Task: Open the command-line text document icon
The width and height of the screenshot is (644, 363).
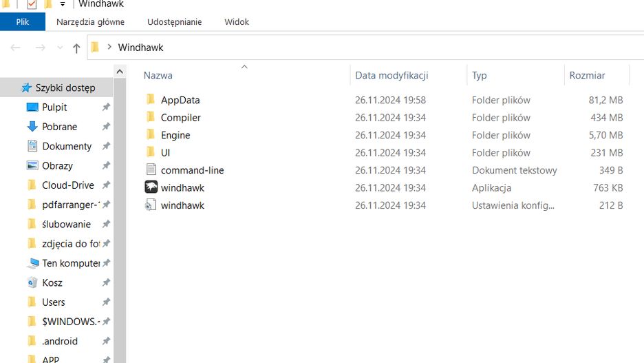Action: 151,170
